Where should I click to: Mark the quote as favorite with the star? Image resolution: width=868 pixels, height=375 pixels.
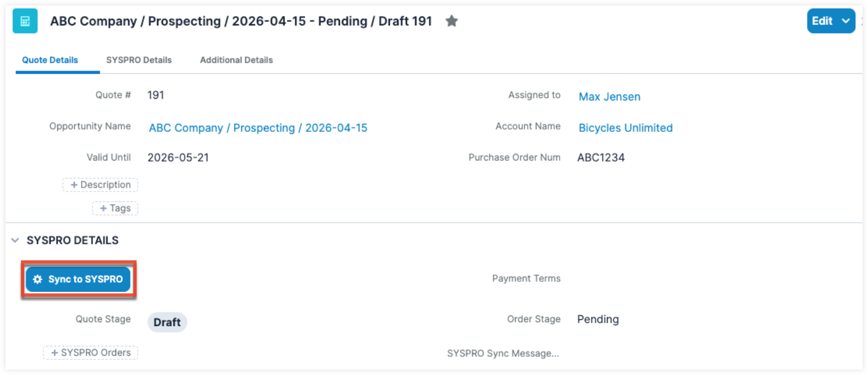(452, 21)
